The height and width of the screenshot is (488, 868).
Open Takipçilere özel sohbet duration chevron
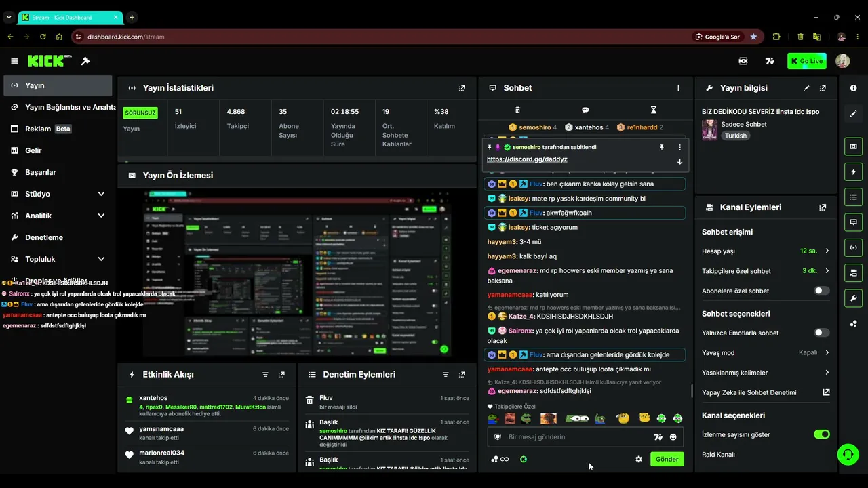[x=827, y=270]
